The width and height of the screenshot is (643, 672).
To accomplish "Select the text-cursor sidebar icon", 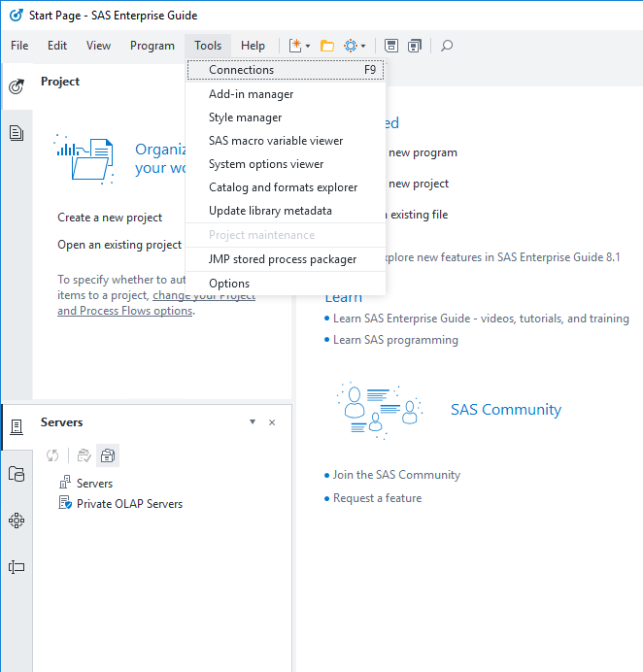I will 17,567.
